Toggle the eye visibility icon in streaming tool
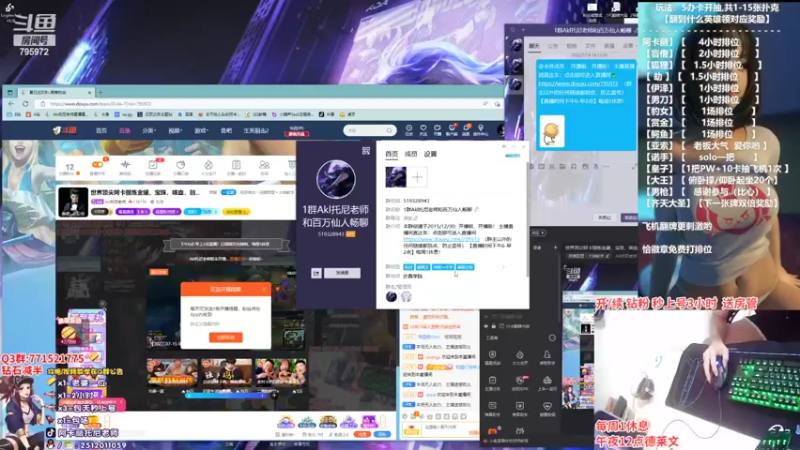Image resolution: width=800 pixels, height=450 pixels. [486, 326]
